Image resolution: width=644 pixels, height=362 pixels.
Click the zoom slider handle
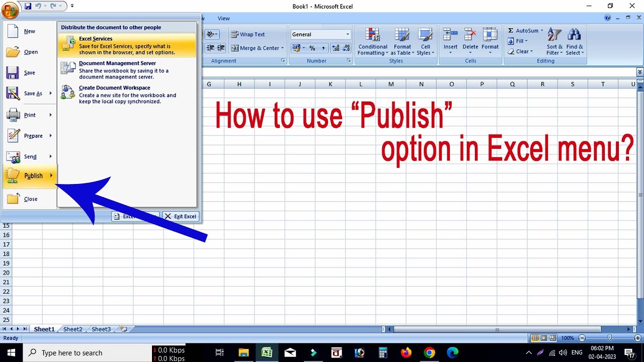(609, 338)
